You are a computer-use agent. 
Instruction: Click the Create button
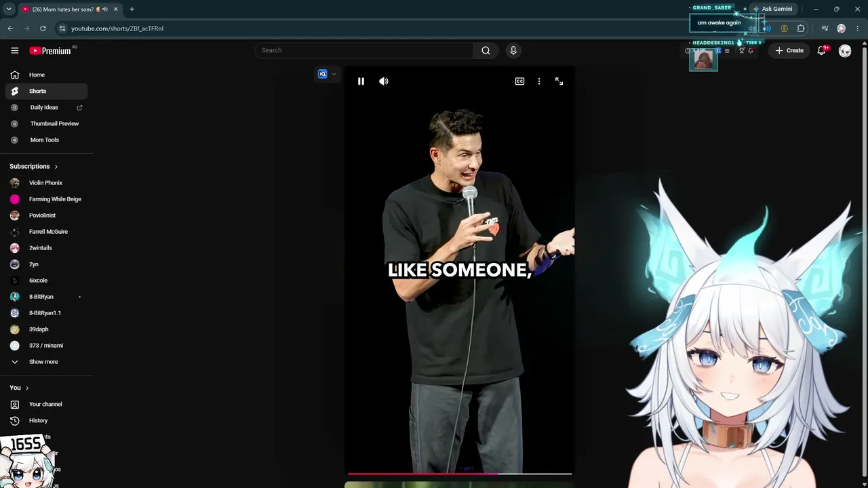coord(790,50)
